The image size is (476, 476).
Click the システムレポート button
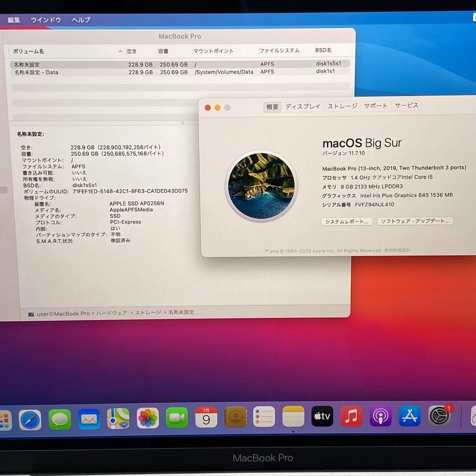tap(346, 221)
